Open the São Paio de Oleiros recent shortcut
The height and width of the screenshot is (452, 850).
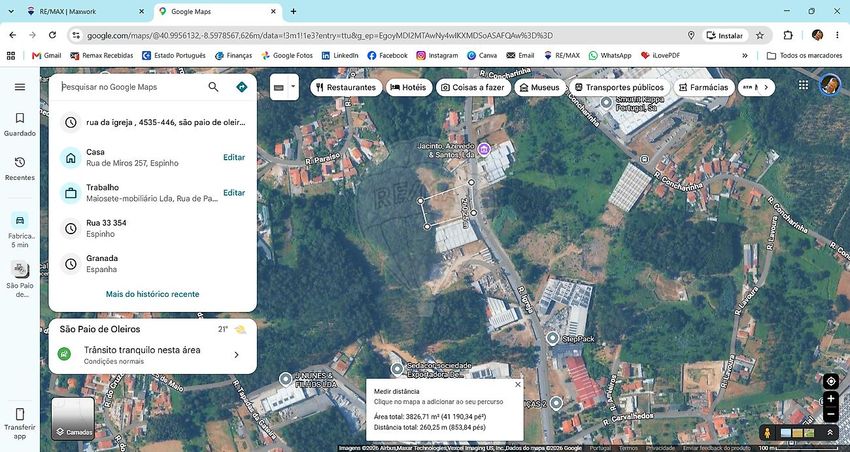pos(20,279)
